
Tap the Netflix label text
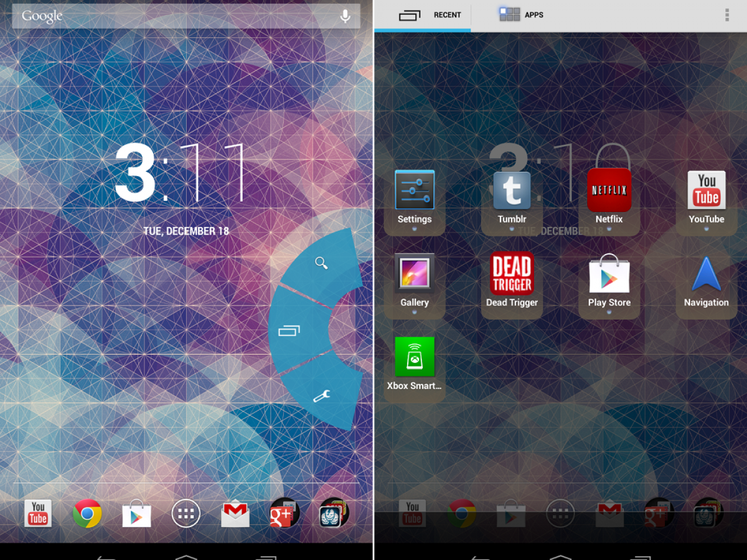pos(609,219)
